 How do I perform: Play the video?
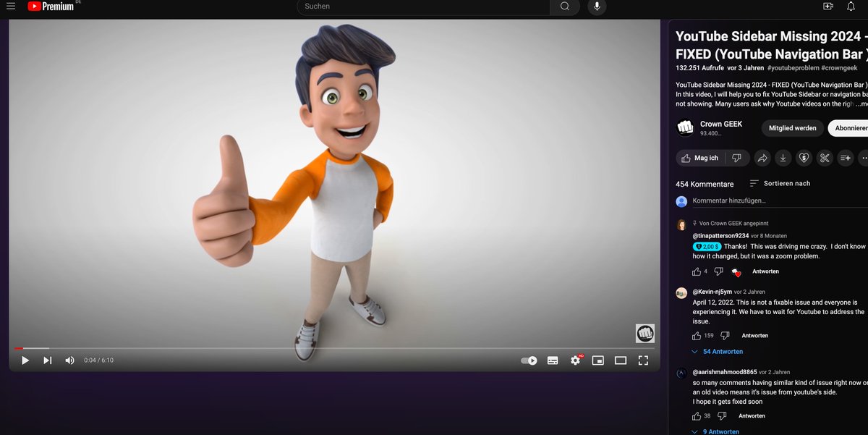point(25,360)
